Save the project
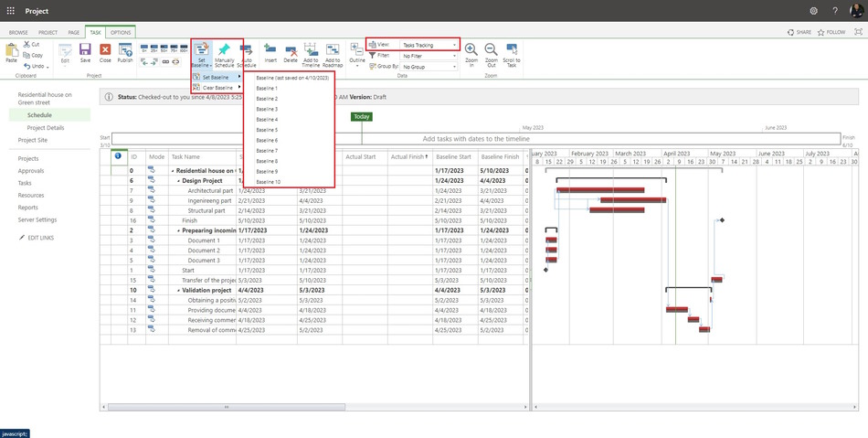Screen dimensions: 868x438 click(85, 53)
